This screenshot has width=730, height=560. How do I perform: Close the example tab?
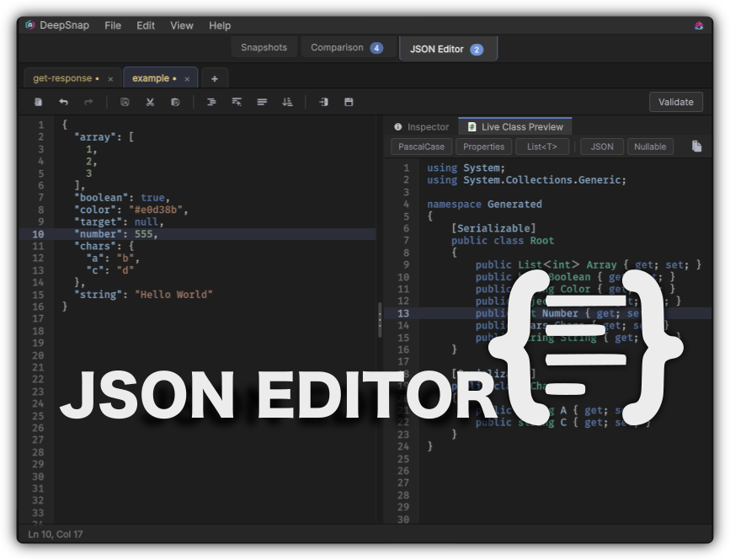click(187, 79)
